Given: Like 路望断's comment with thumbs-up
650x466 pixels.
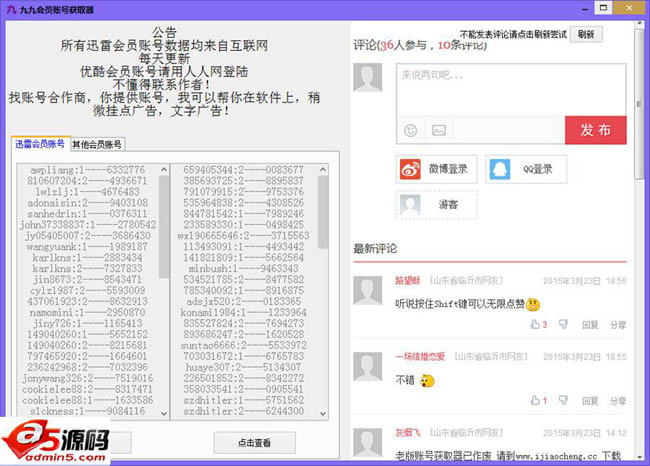Looking at the screenshot, I should [x=535, y=324].
